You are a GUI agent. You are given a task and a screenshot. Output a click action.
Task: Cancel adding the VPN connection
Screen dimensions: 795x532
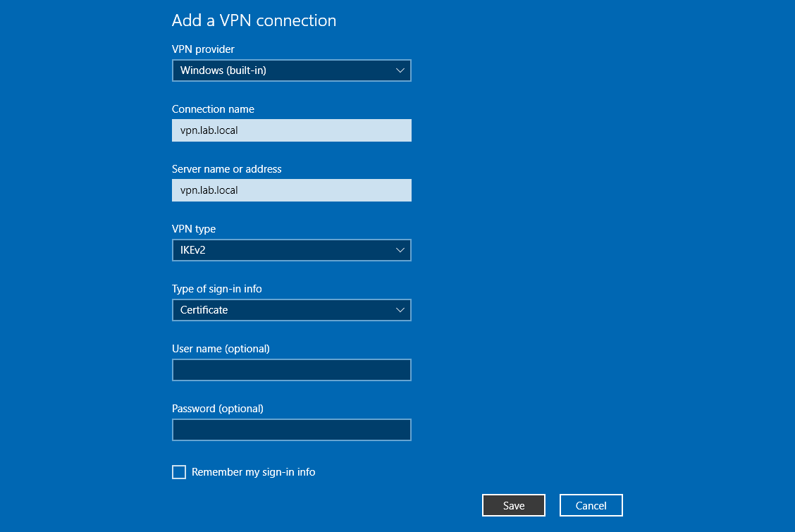pyautogui.click(x=591, y=505)
